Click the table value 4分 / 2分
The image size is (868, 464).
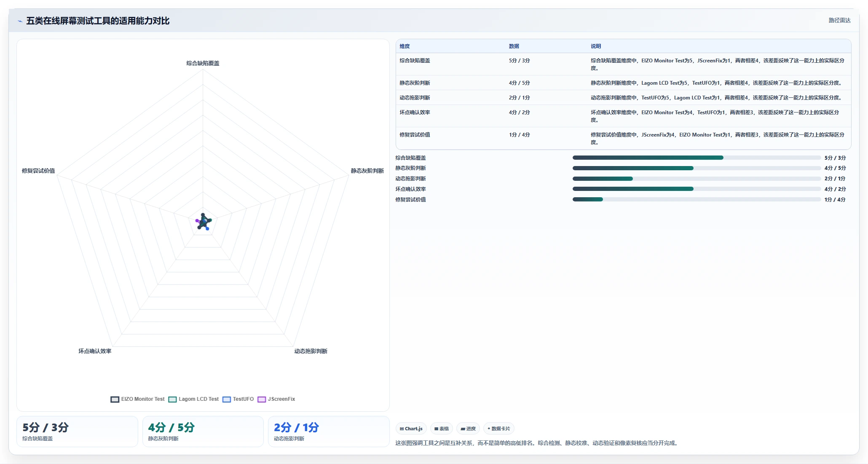[519, 113]
